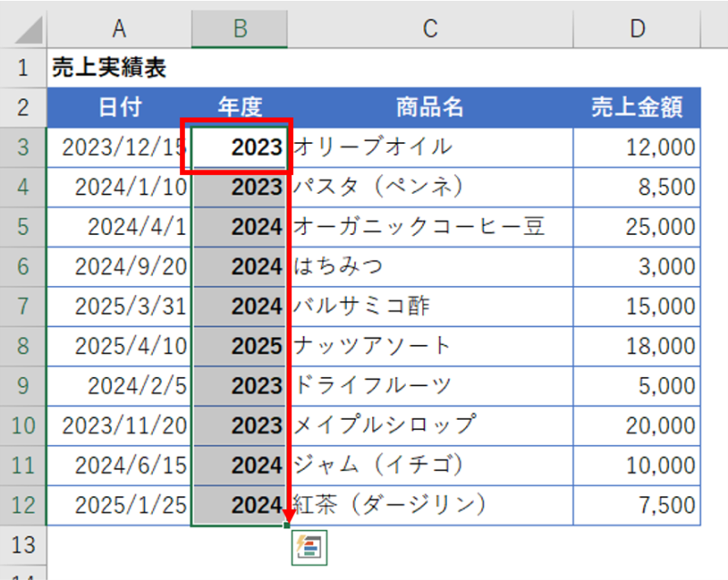728x580 pixels.
Task: Click the amount cell 7,500
Action: click(637, 505)
